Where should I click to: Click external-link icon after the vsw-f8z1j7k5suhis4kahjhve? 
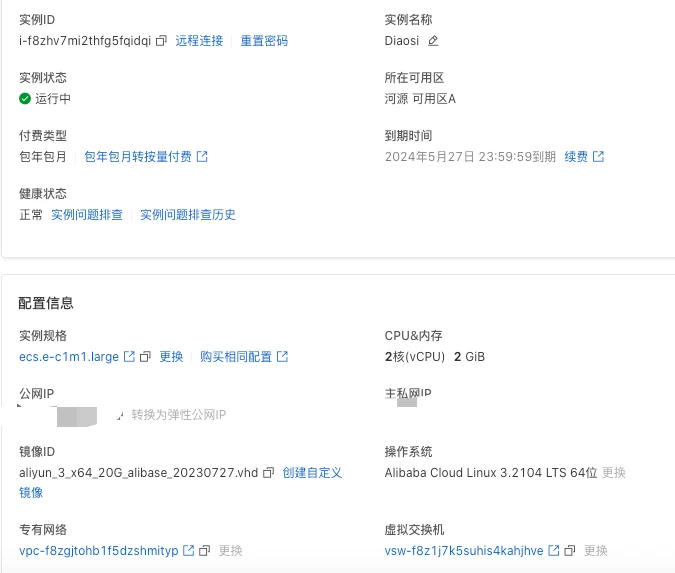click(x=554, y=551)
